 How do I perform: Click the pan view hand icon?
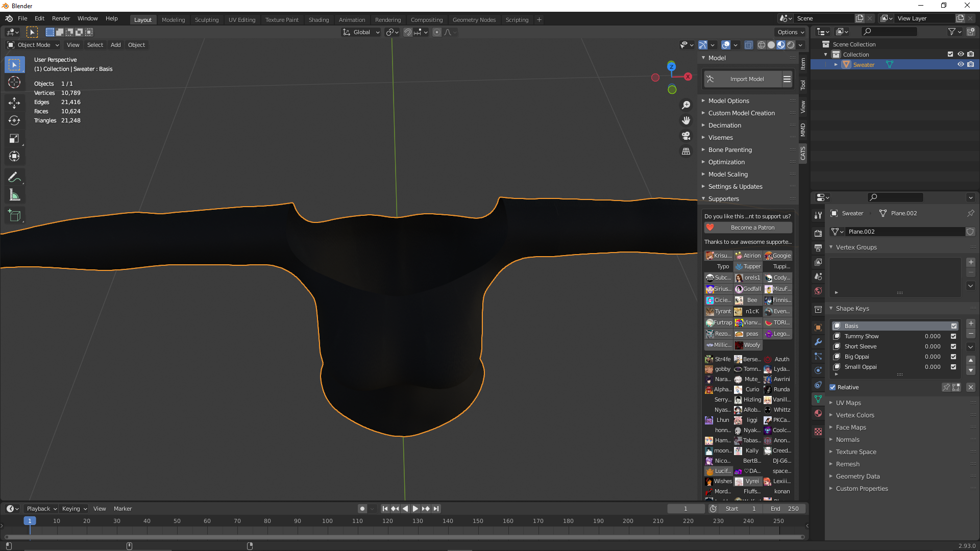coord(686,120)
